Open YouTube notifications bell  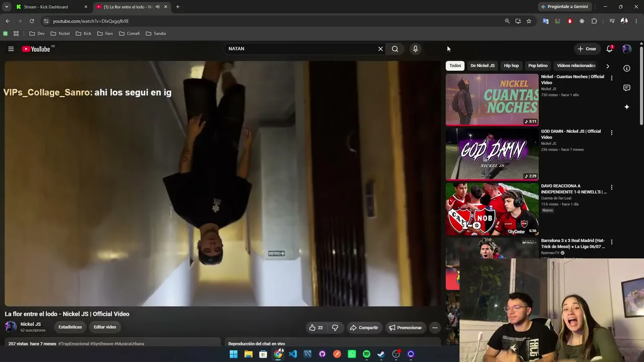pyautogui.click(x=609, y=49)
